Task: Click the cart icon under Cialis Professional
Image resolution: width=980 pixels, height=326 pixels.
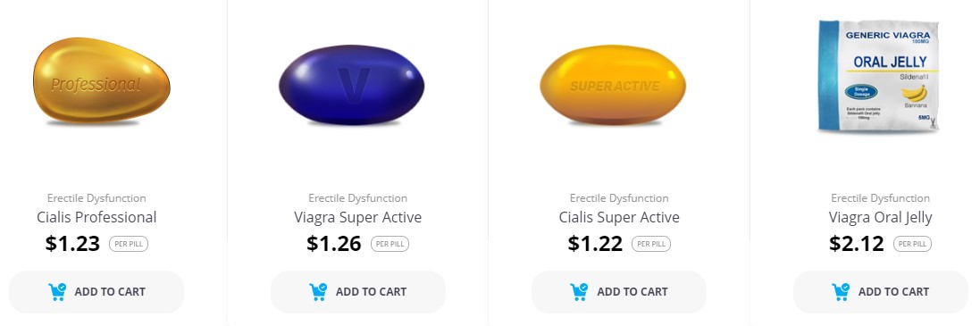Action: pyautogui.click(x=57, y=292)
